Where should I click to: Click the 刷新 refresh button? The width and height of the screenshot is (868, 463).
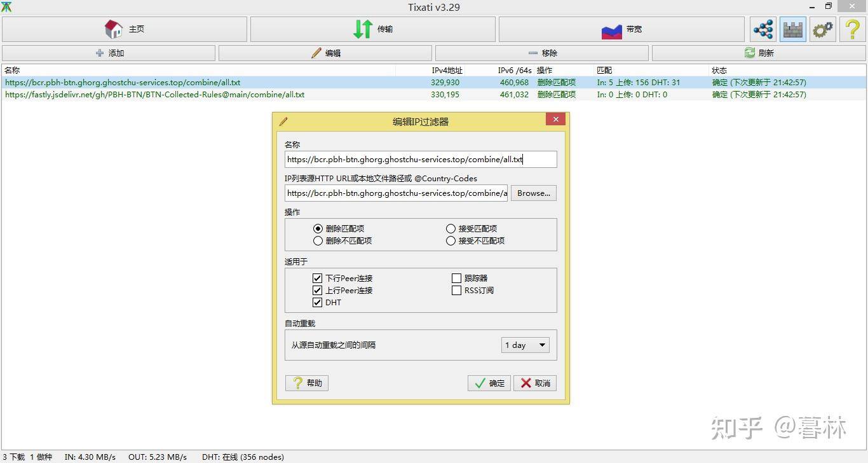759,53
